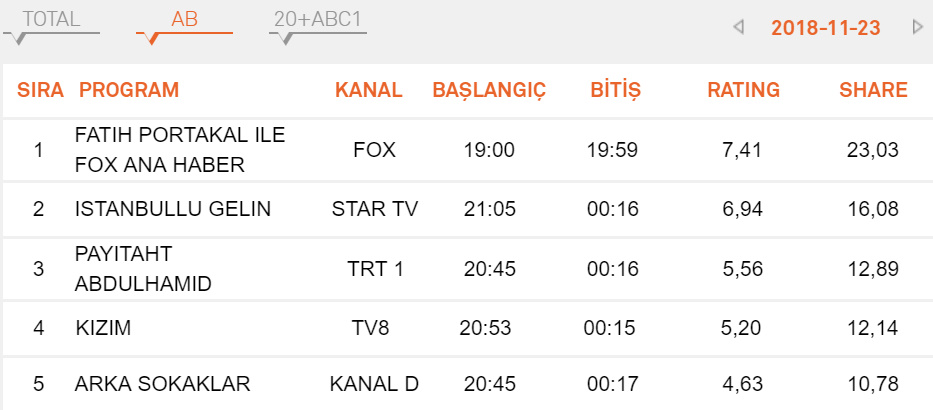Sort by the SHARE column header
Screen dimensions: 933x410
[x=873, y=90]
